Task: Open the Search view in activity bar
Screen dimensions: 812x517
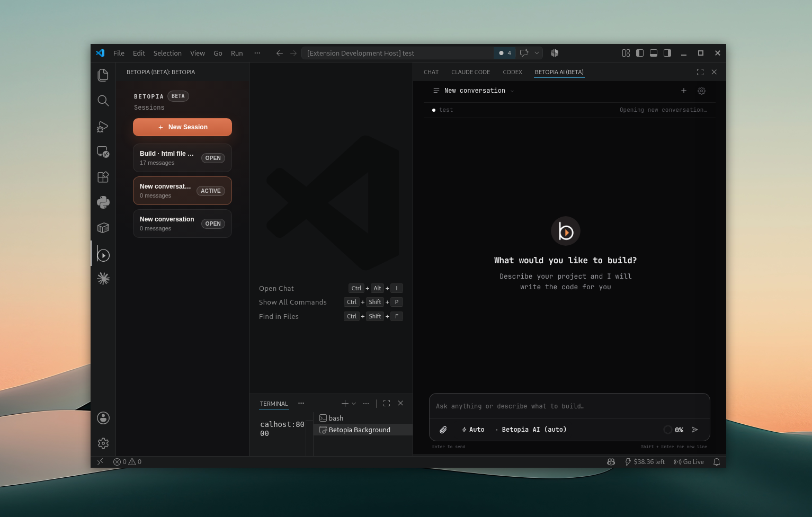Action: [103, 101]
